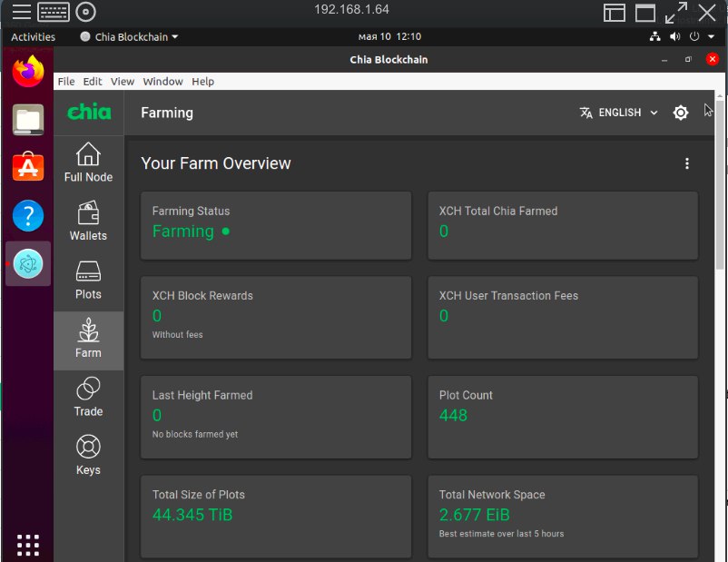Viewport: 728px width, 562px height.
Task: Click the network status tray icon
Action: 655,36
